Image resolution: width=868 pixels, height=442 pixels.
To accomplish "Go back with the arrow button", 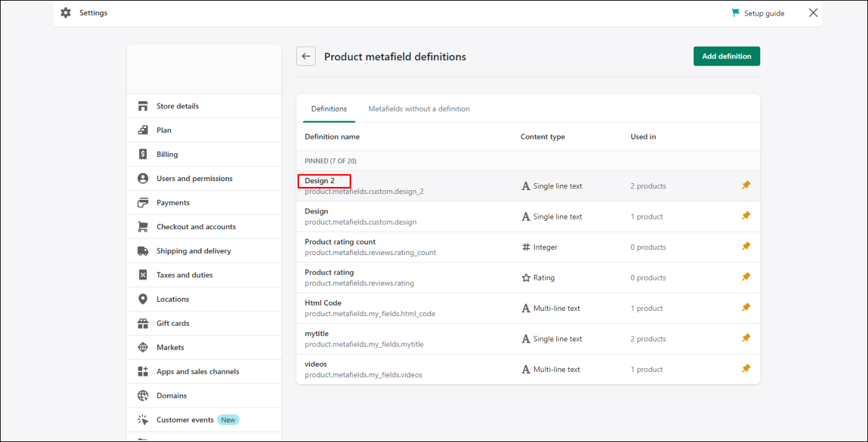I will pos(306,56).
